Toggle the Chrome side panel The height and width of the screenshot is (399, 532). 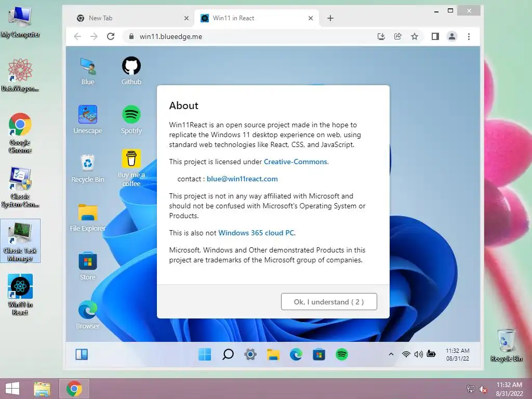(435, 36)
